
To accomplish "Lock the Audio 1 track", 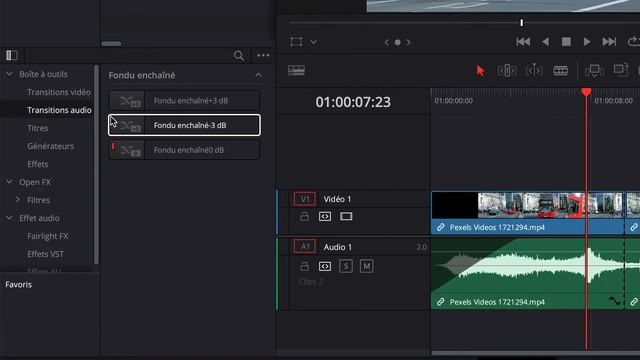I will 304,266.
